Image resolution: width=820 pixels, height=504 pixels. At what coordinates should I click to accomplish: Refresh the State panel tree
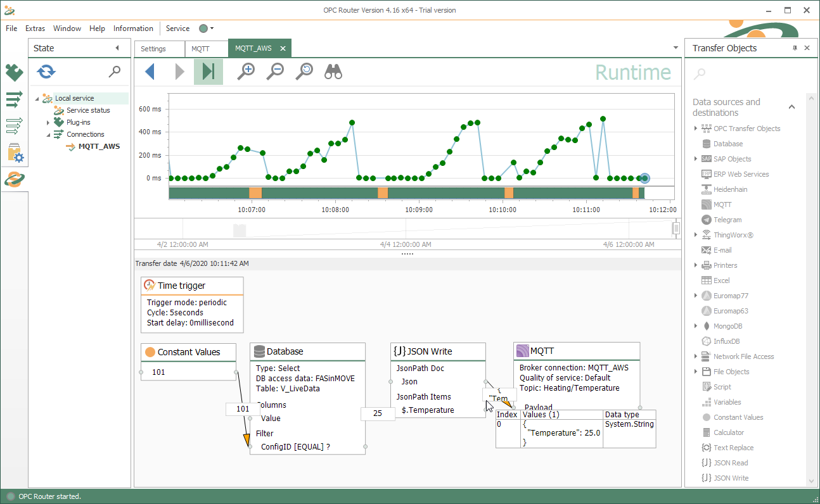coord(46,72)
